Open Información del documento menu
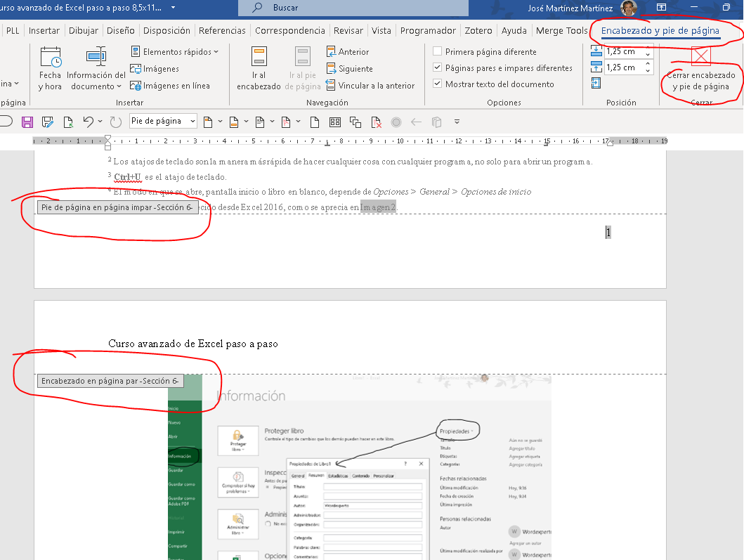The height and width of the screenshot is (560, 744). (96, 69)
